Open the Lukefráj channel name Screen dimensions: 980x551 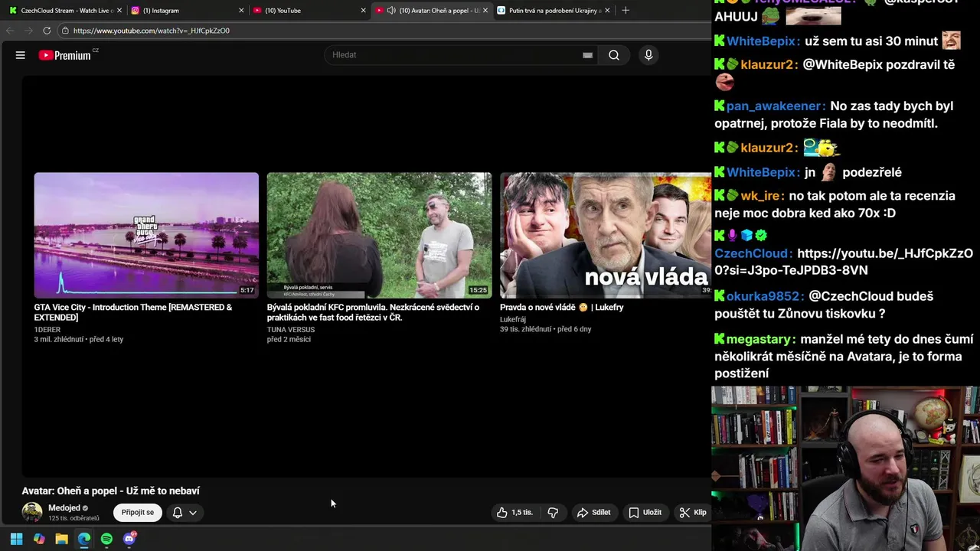pyautogui.click(x=513, y=320)
